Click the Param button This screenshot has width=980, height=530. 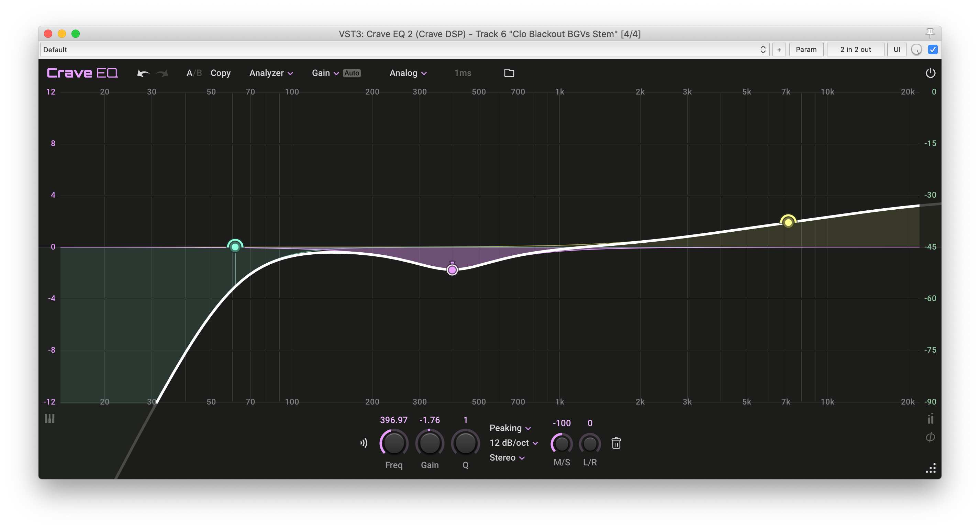(x=806, y=49)
